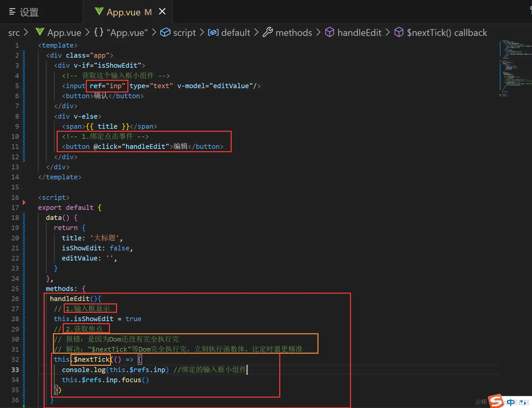Click the Vue icon in breadcrumb path
Image resolution: width=532 pixels, height=408 pixels.
40,32
